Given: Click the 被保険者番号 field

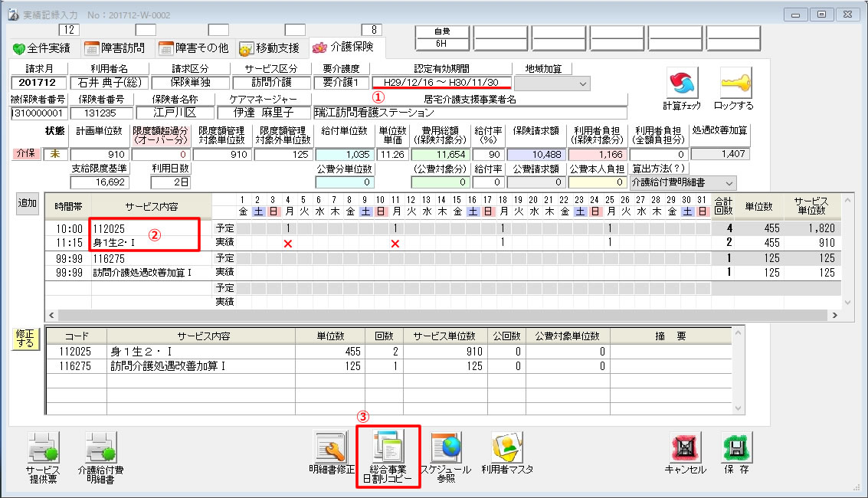Looking at the screenshot, I should pyautogui.click(x=39, y=113).
